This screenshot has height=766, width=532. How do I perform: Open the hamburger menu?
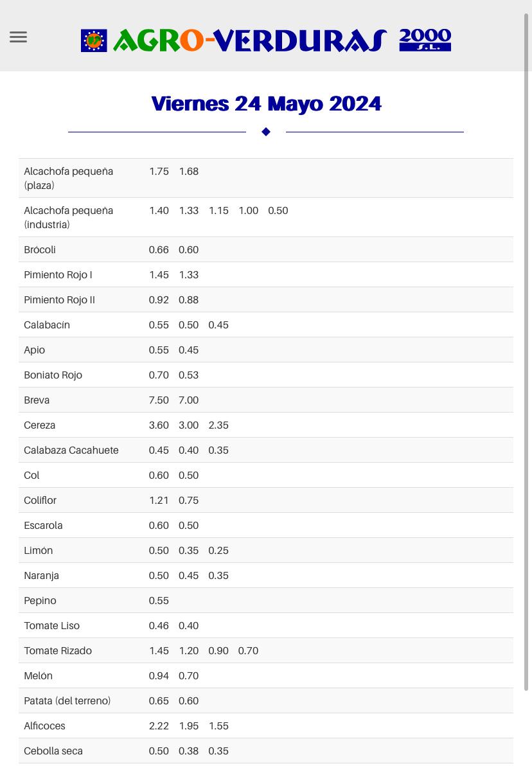(18, 37)
